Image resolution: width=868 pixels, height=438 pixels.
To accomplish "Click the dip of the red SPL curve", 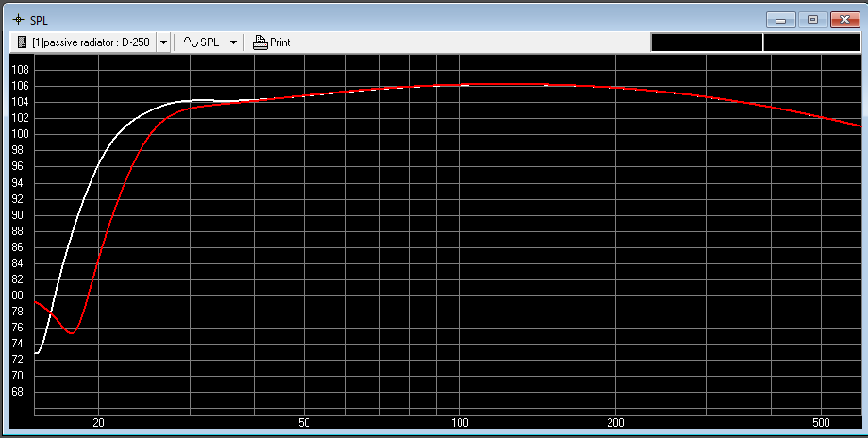I will click(x=72, y=331).
